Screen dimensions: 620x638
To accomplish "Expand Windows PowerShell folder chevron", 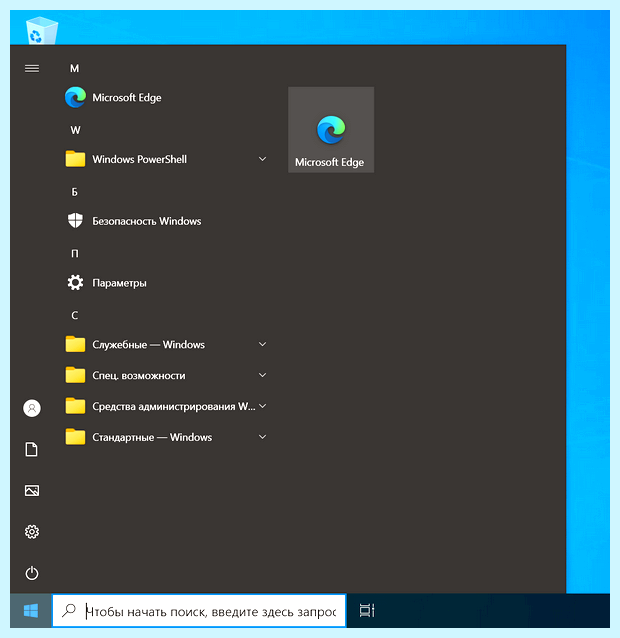I will (x=263, y=159).
